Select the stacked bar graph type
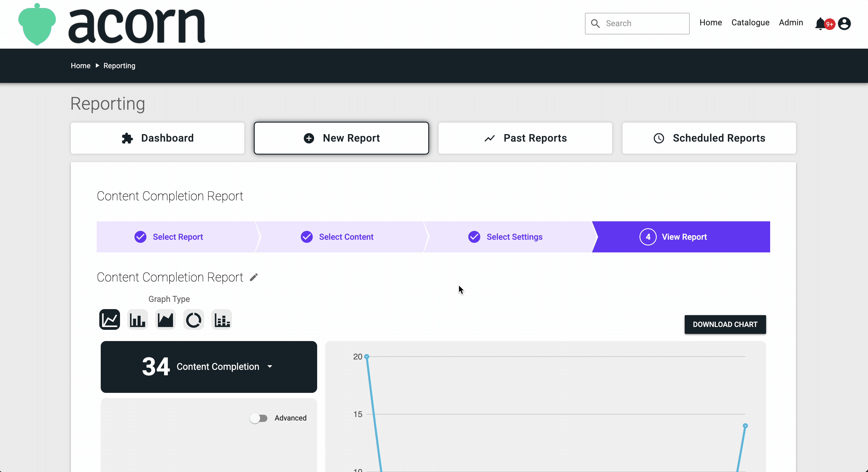Viewport: 868px width, 472px height. click(222, 319)
